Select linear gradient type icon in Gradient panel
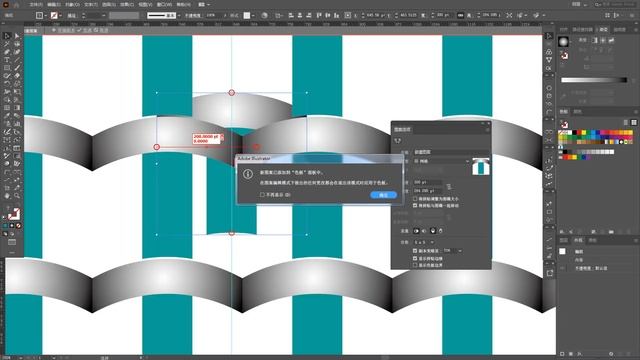This screenshot has height=360, width=640. (x=595, y=40)
